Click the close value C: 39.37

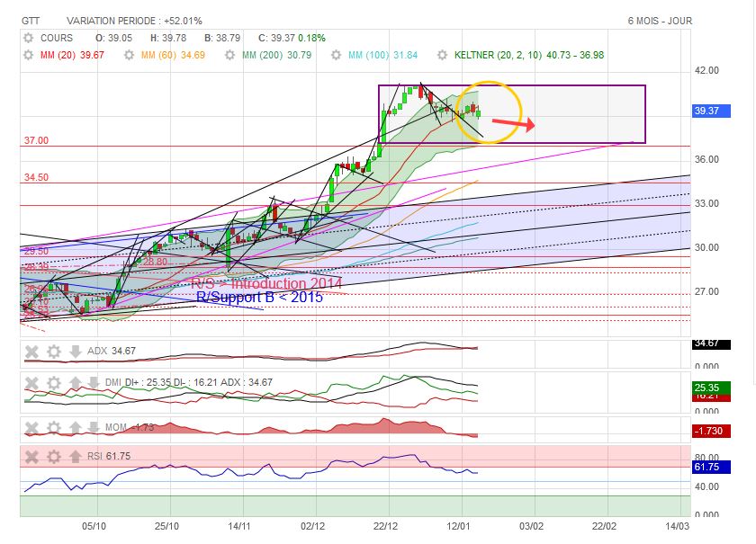[x=276, y=38]
